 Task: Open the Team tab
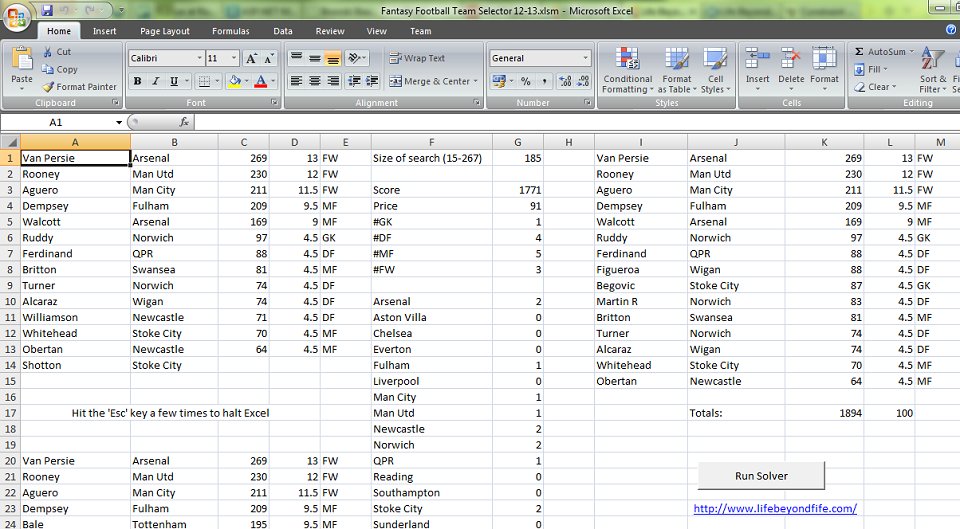coord(421,31)
